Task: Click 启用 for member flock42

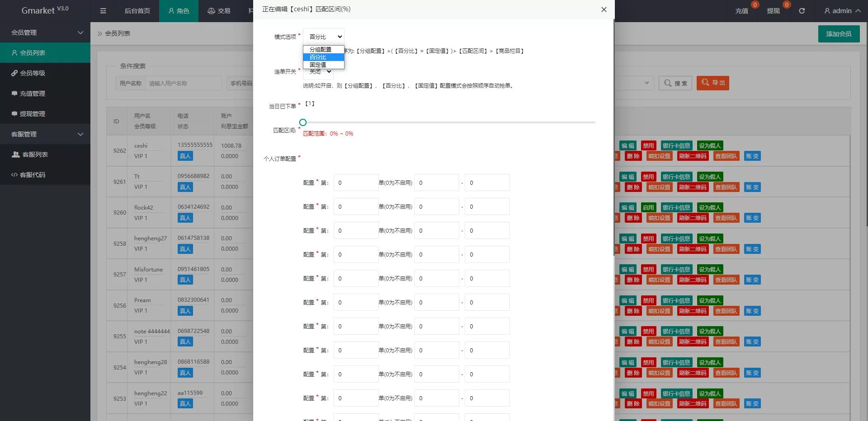Action: point(648,207)
